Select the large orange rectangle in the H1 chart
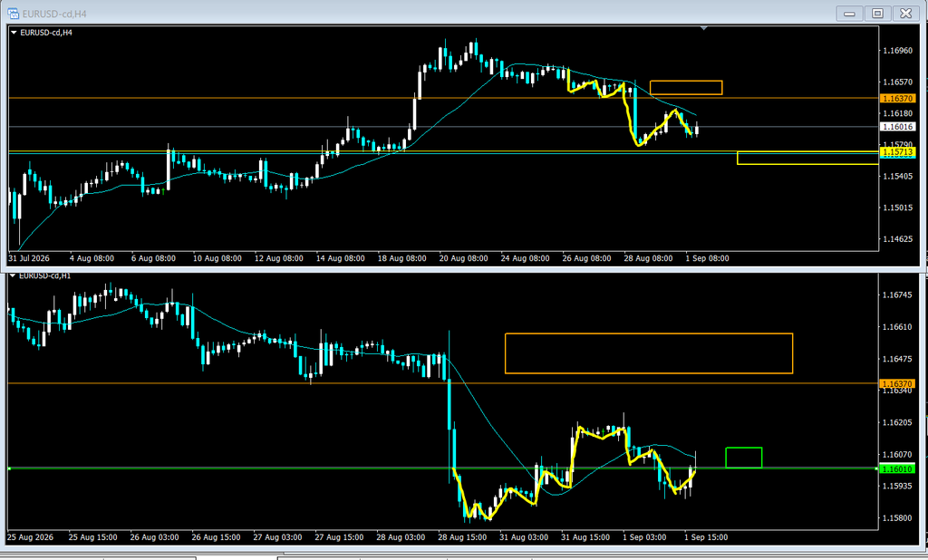928x560 pixels. click(649, 353)
